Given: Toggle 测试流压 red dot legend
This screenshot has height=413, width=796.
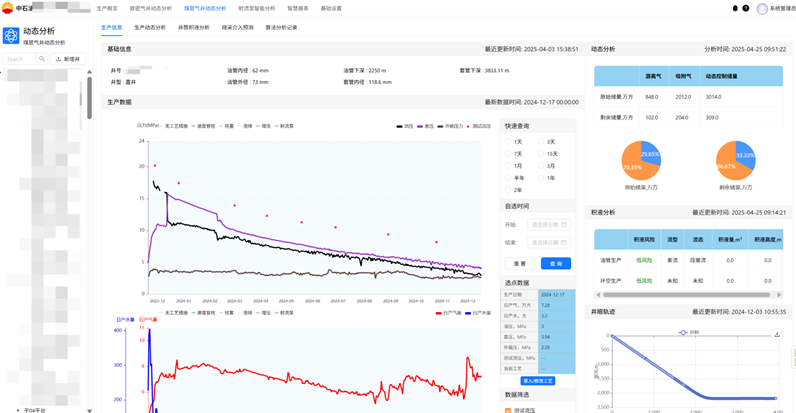Looking at the screenshot, I should tap(478, 126).
